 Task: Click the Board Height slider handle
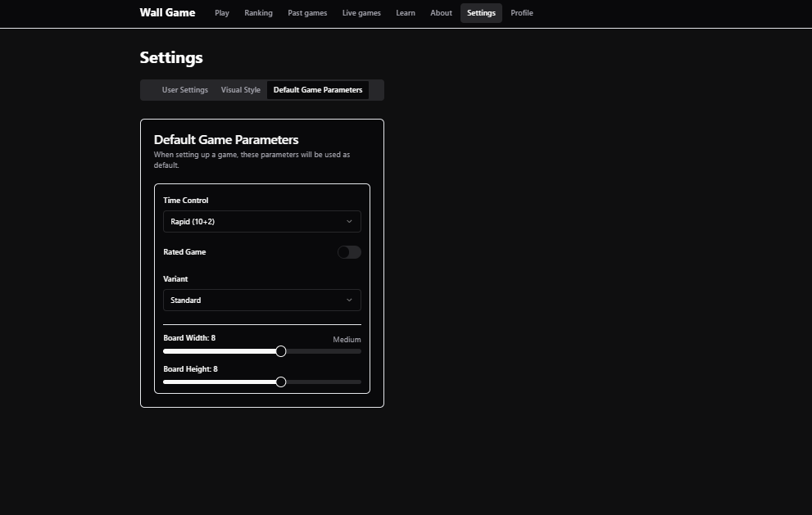click(281, 382)
